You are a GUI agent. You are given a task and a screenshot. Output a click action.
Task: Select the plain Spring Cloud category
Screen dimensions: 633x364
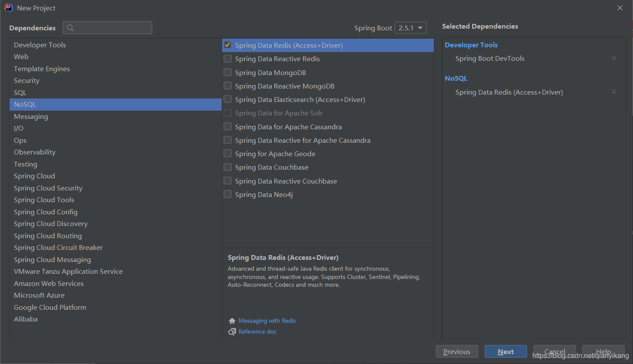[x=115, y=176]
